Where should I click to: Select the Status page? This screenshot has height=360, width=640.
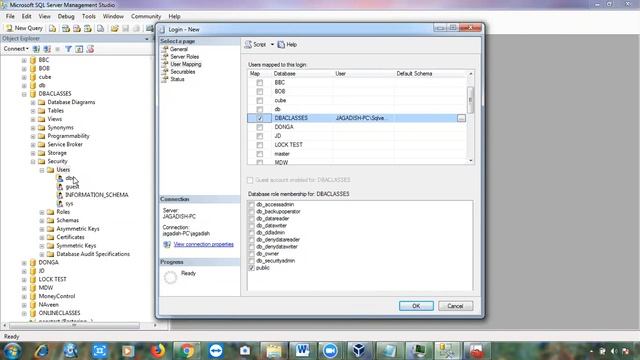click(177, 79)
